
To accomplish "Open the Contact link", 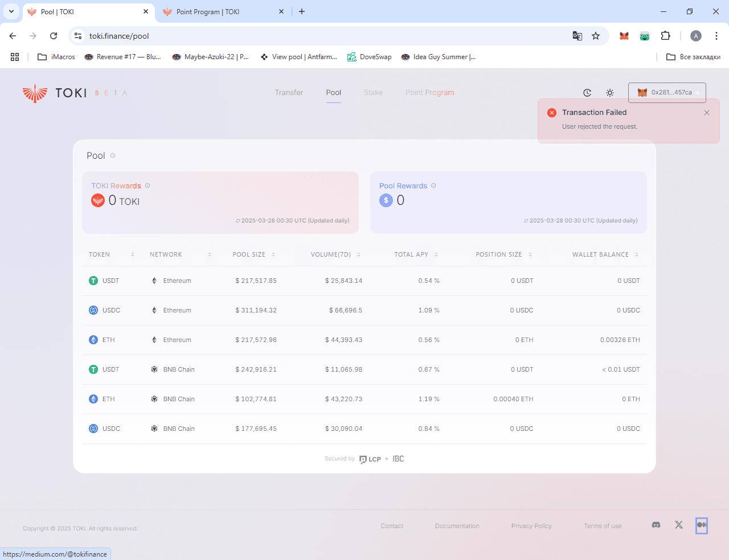I will point(392,526).
